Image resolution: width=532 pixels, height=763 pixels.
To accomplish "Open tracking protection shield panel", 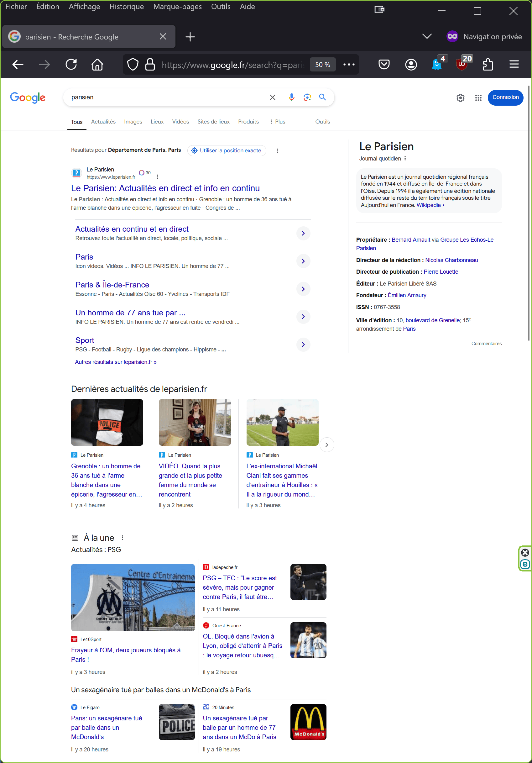I will 133,65.
